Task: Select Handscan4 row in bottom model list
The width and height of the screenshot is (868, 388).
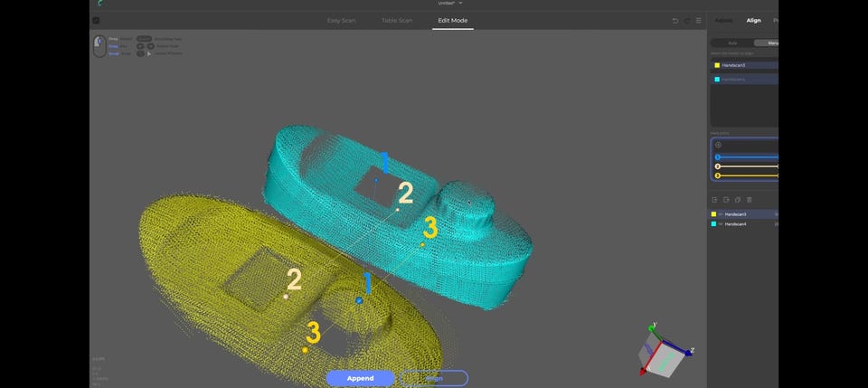Action: coord(744,224)
